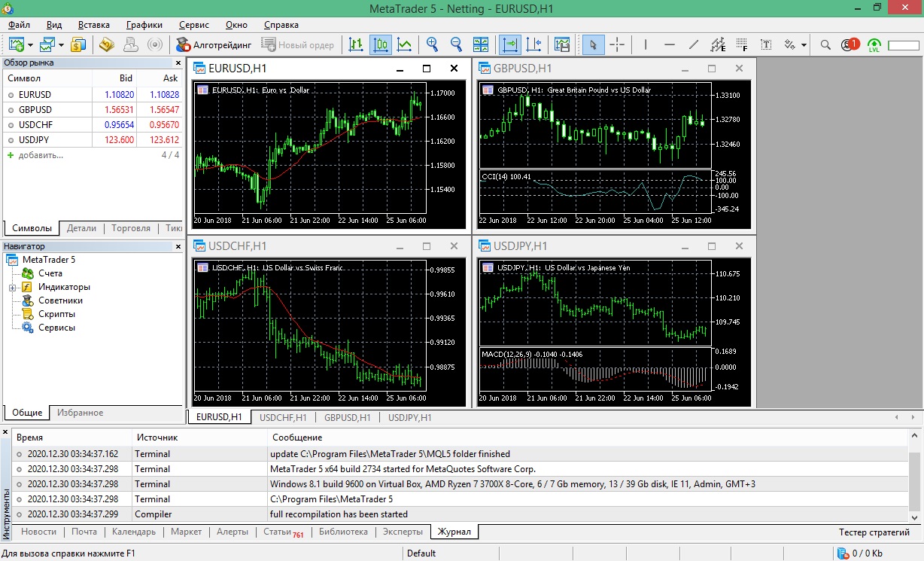
Task: Open the new chart toolbar icon
Action: 17,44
